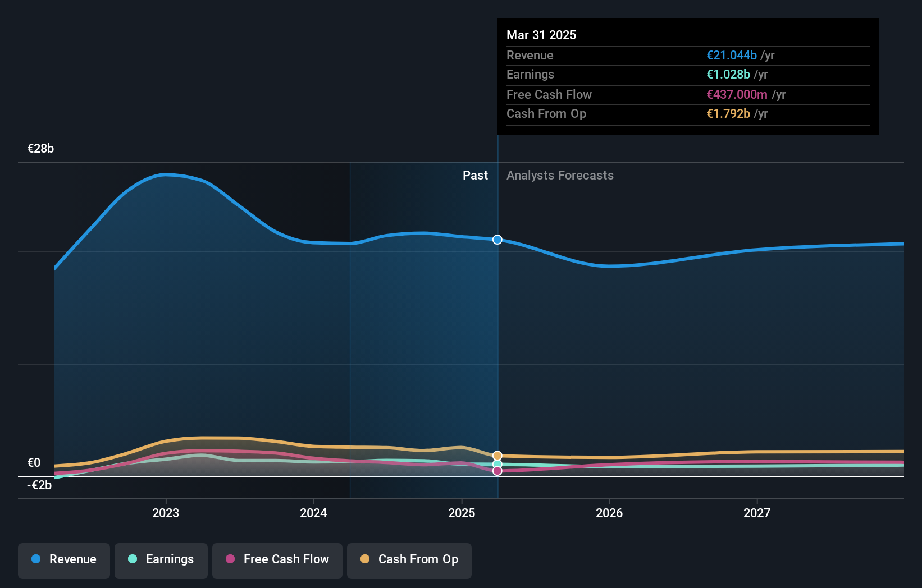Screen dimensions: 922x588
Task: Click the blue Revenue data point marker
Action: [497, 240]
